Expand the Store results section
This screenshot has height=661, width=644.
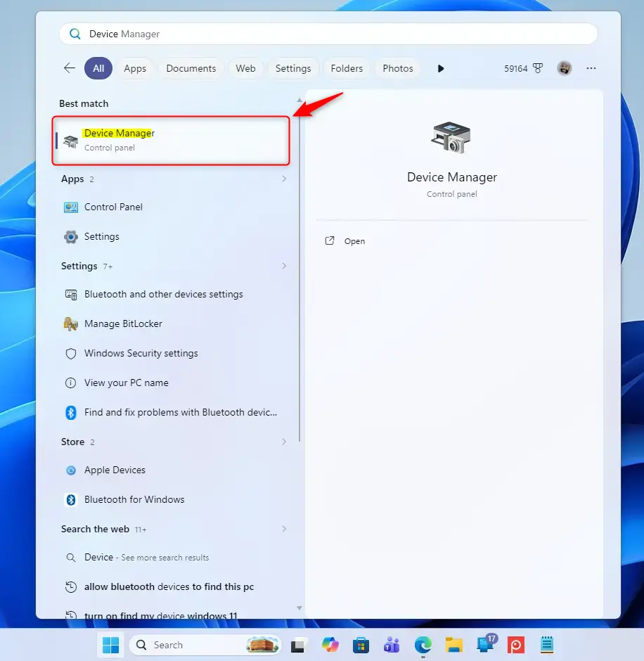click(x=283, y=442)
